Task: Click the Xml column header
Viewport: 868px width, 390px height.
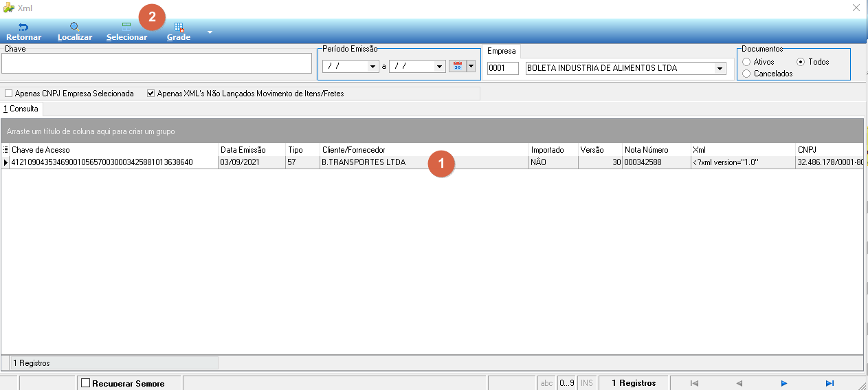Action: pyautogui.click(x=743, y=149)
